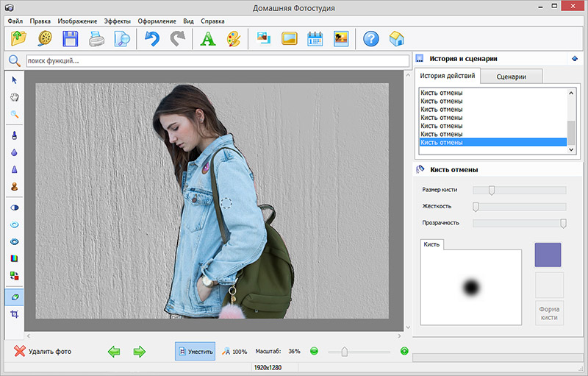Click the Уместить fit button
Viewport: 588px width, 376px height.
(x=195, y=351)
